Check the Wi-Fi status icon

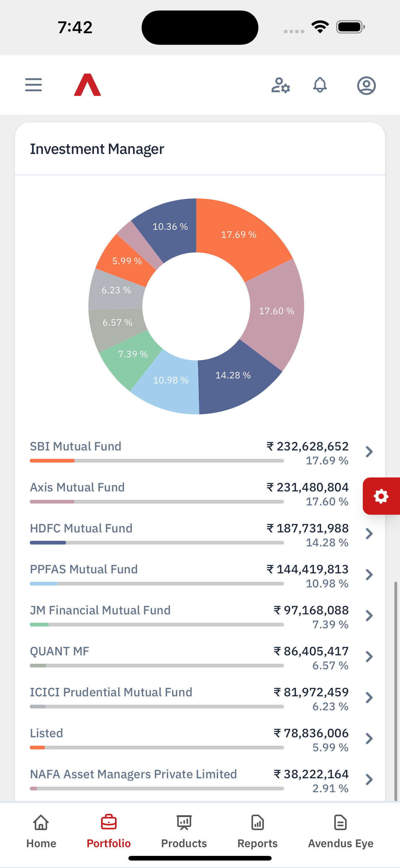(320, 27)
